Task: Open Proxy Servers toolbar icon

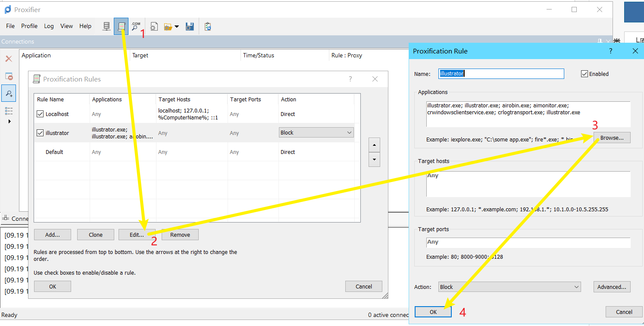Action: pyautogui.click(x=106, y=26)
